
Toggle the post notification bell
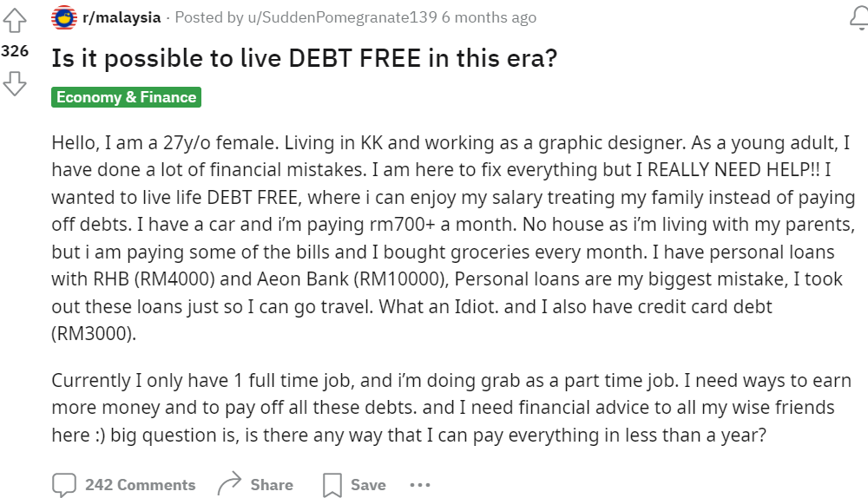tap(859, 17)
